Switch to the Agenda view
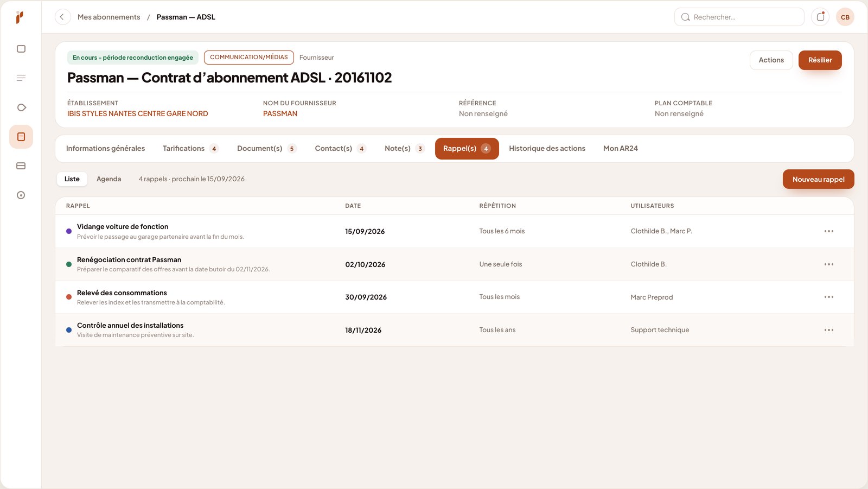This screenshot has width=868, height=489. (x=109, y=179)
